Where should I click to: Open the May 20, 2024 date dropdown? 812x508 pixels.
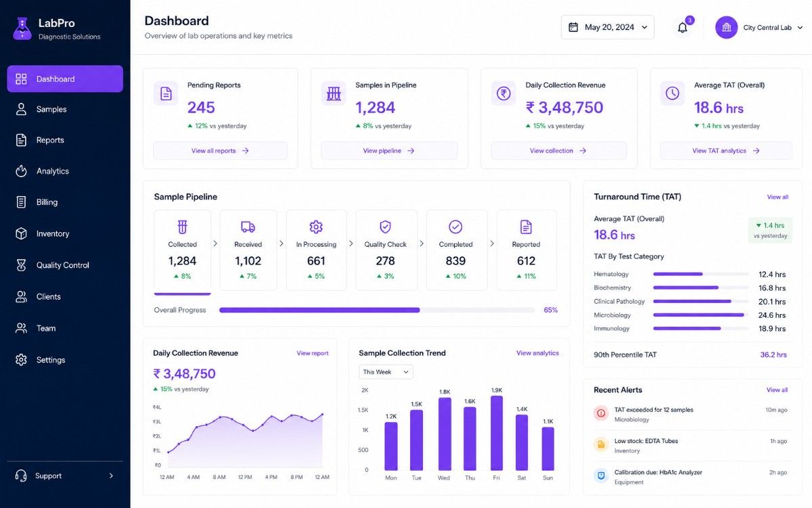(608, 27)
